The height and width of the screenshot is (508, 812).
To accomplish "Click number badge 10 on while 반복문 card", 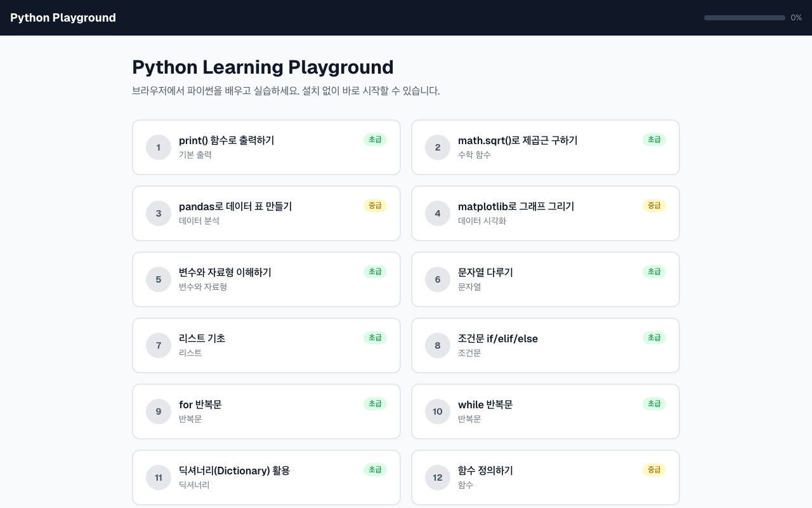I will click(438, 411).
